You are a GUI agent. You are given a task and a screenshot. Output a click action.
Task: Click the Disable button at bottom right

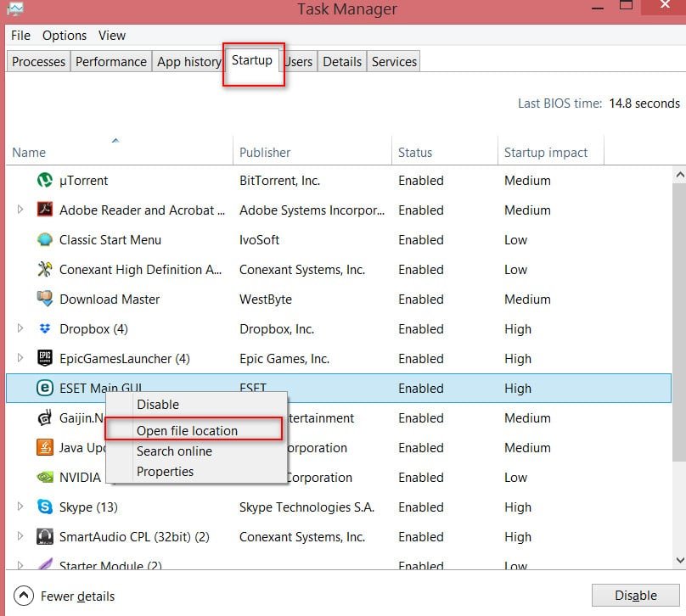pyautogui.click(x=635, y=596)
